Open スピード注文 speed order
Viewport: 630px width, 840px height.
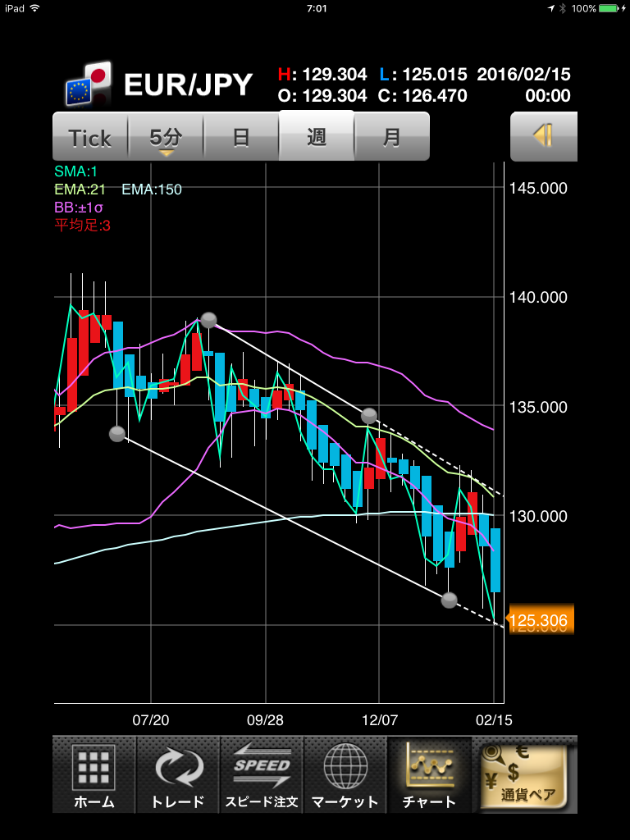pos(262,774)
